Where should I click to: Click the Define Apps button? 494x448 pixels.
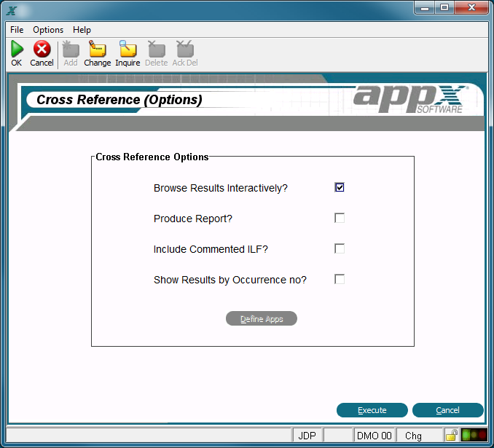tap(262, 318)
